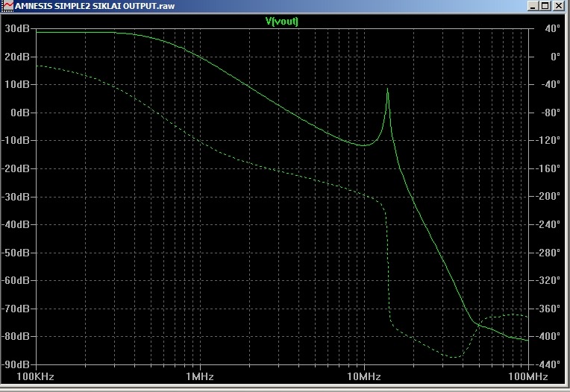Click the -360° phase axis label
Viewport: 570px width, 392px height.
point(548,308)
